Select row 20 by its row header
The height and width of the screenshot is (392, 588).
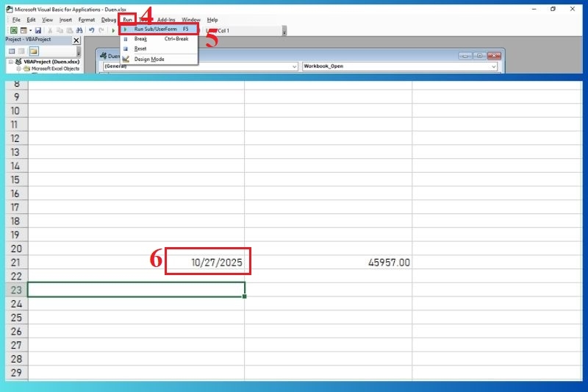tap(16, 249)
